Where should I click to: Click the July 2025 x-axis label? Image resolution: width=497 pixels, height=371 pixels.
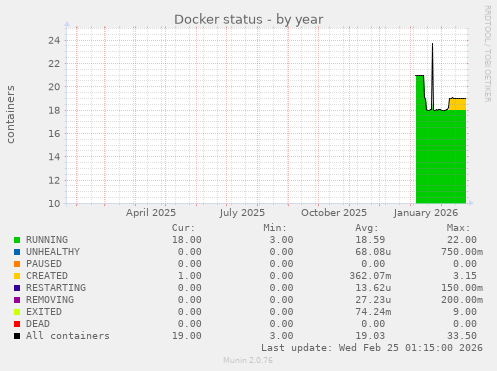click(242, 213)
